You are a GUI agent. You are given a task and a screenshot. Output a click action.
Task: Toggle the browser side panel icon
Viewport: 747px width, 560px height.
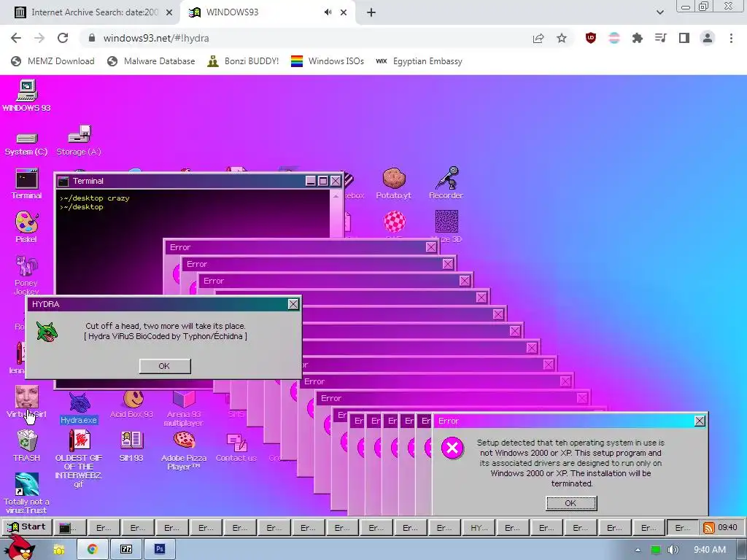click(684, 38)
